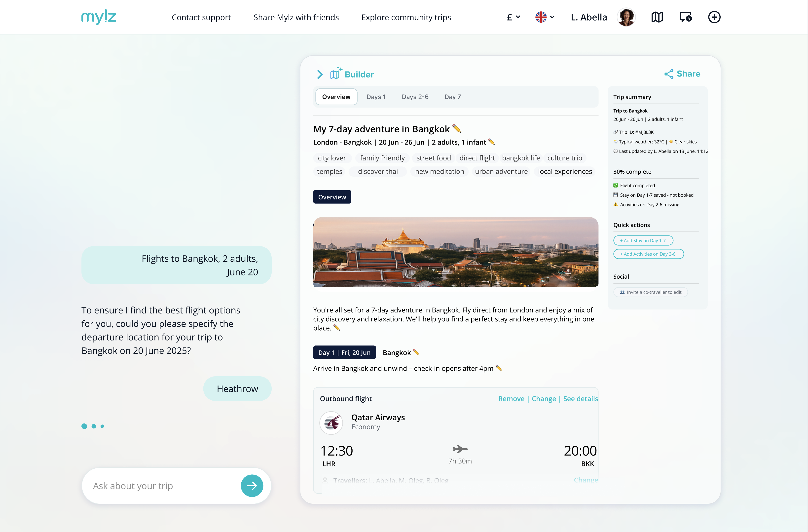Screen dimensions: 808x532
Task: Click L. Abella profile avatar
Action: tap(626, 17)
